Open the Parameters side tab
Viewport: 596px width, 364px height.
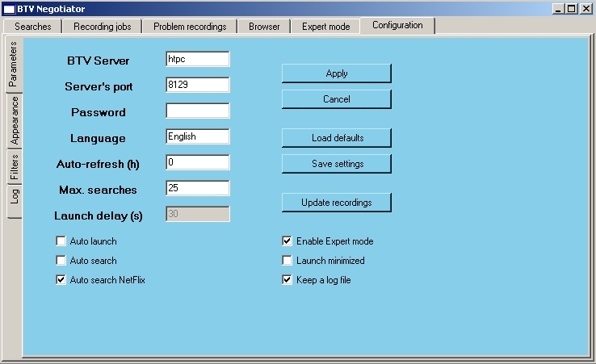tap(14, 65)
